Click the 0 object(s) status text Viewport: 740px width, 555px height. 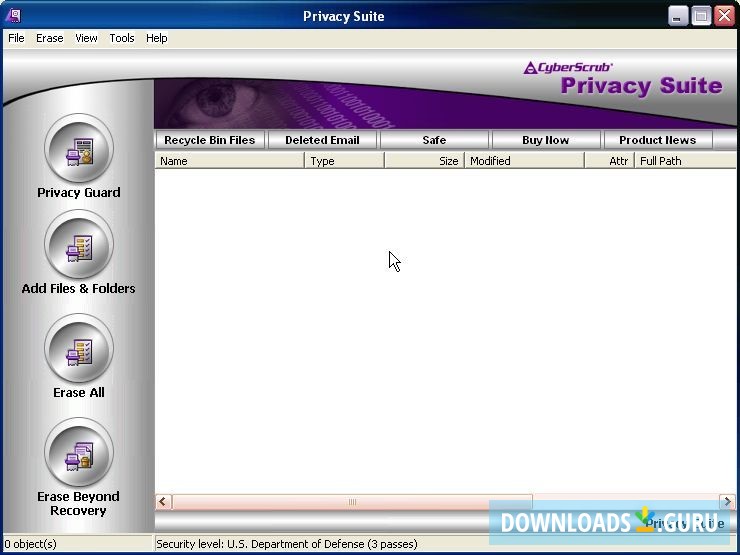31,544
